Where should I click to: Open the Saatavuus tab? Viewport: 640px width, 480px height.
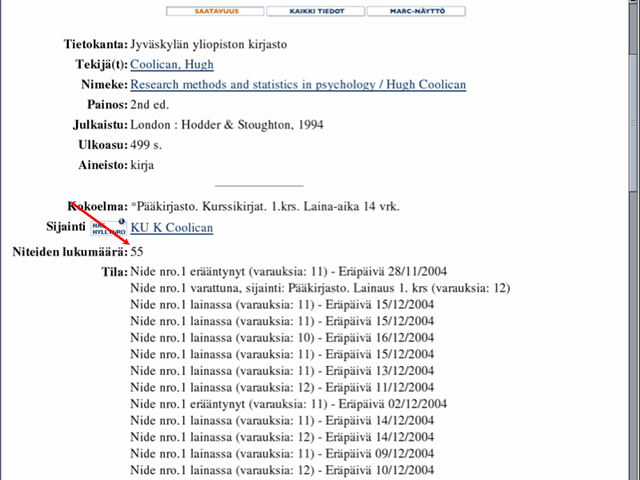click(x=215, y=11)
